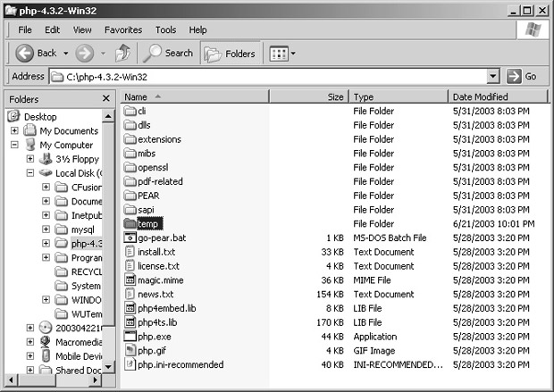This screenshot has height=392, width=554.
Task: Open the Views button menu
Action: 282,54
